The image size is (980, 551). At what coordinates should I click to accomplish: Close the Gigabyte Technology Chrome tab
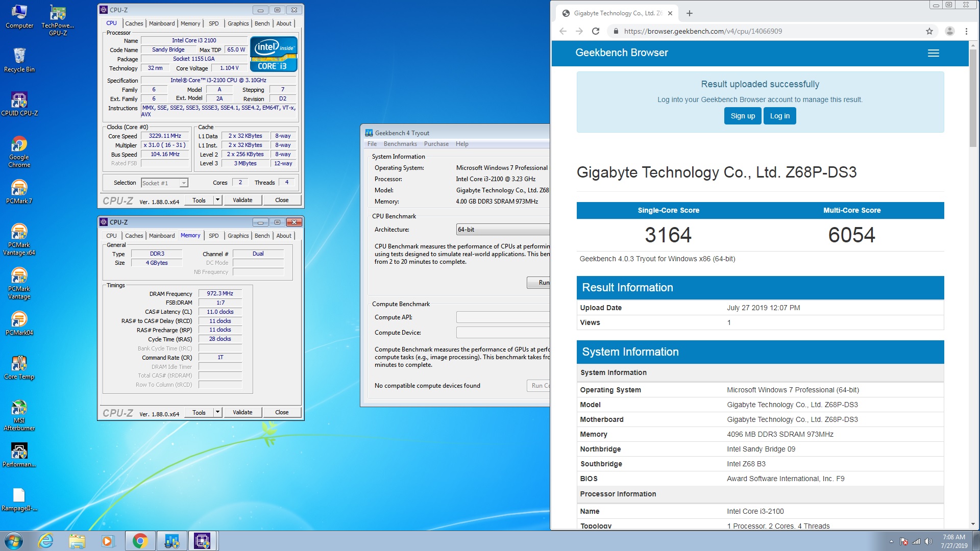coord(670,13)
